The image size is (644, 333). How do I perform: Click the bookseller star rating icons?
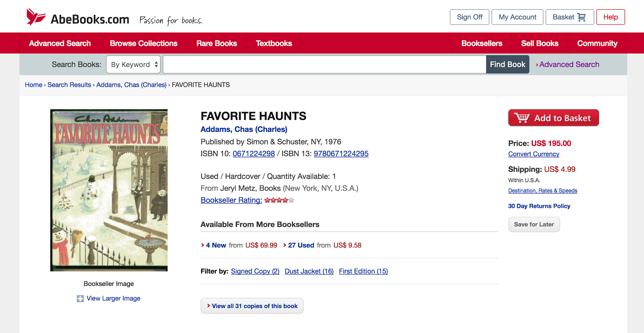pyautogui.click(x=279, y=200)
